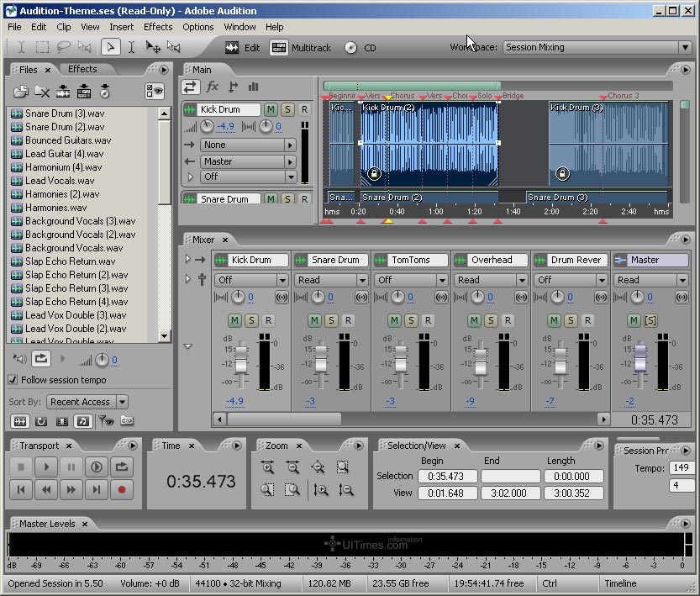Adjust the Master volume fader in Mixer
Image resolution: width=700 pixels, height=596 pixels.
click(x=640, y=357)
